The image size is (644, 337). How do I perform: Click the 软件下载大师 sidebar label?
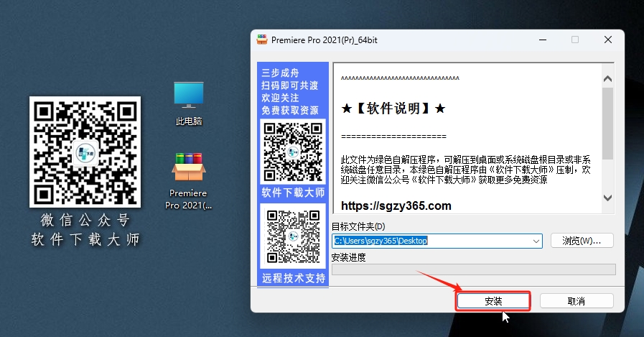[x=293, y=193]
